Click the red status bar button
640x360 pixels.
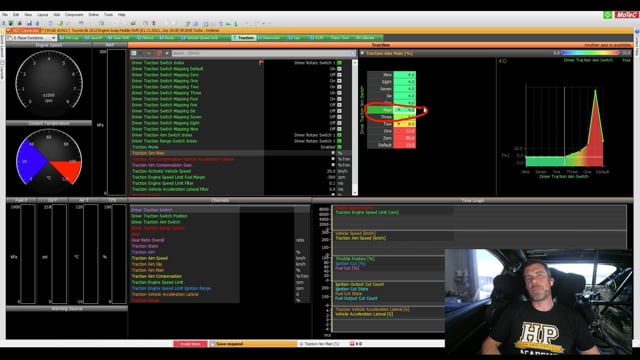190,344
